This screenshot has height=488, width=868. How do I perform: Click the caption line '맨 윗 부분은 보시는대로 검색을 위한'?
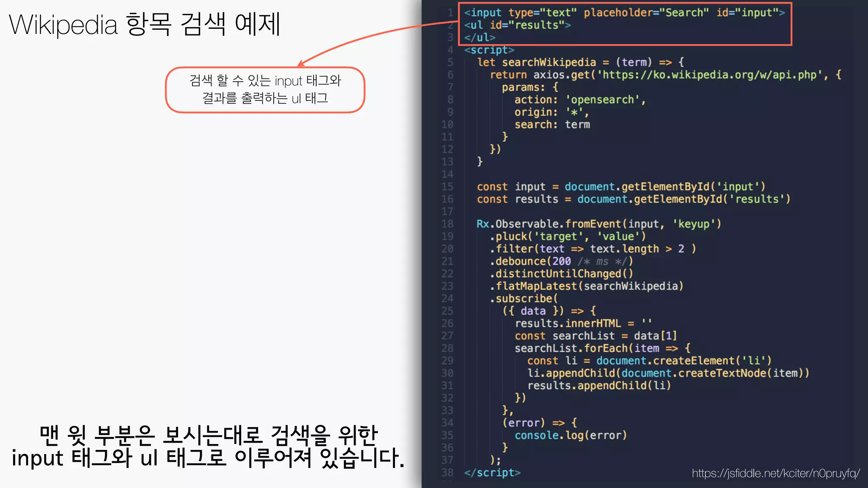[208, 435]
